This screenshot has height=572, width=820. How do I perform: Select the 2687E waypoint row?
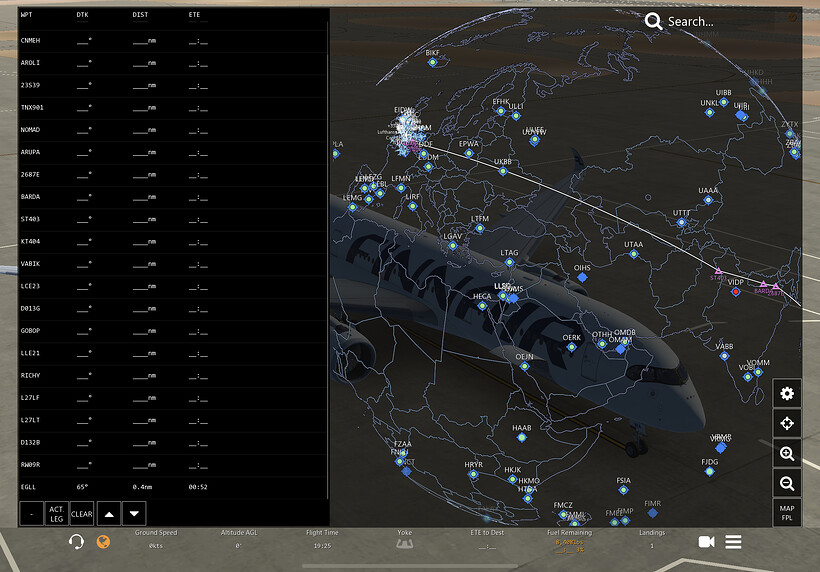point(173,175)
